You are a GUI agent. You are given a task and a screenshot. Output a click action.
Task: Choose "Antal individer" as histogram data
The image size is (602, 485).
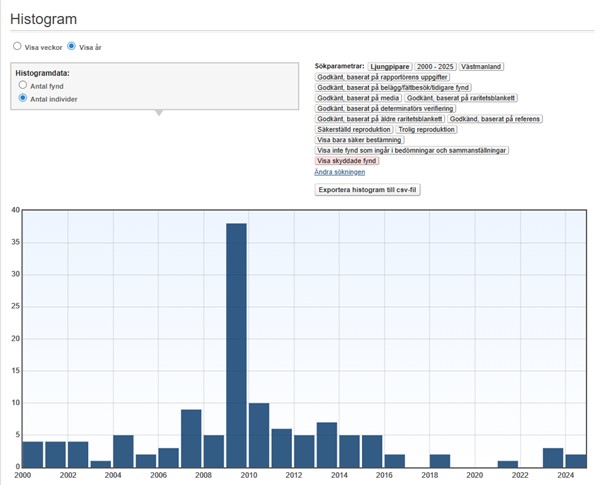23,99
